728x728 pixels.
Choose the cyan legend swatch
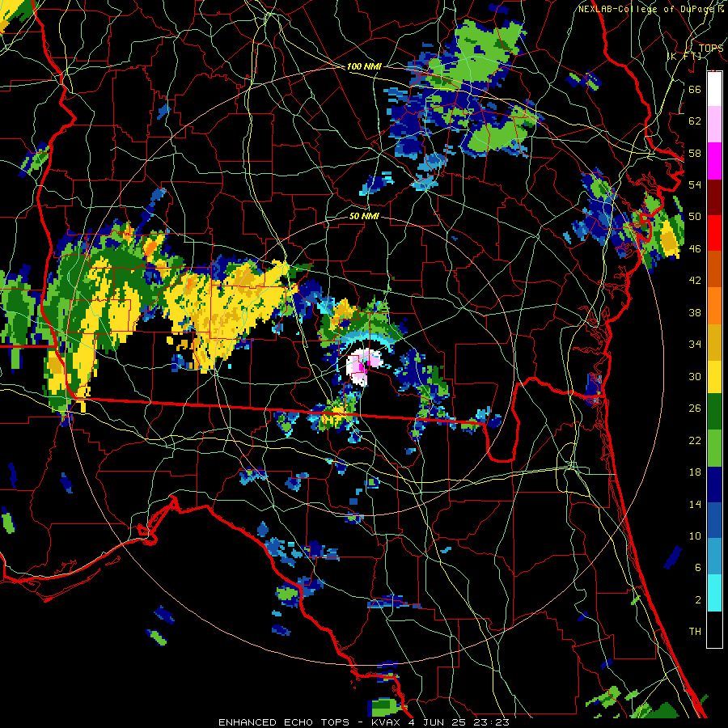[x=714, y=593]
